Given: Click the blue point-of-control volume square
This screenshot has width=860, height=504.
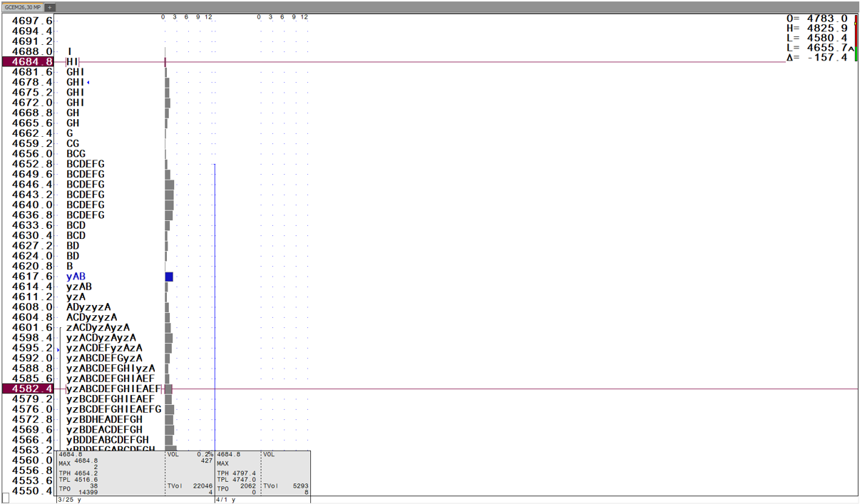Looking at the screenshot, I should [169, 277].
